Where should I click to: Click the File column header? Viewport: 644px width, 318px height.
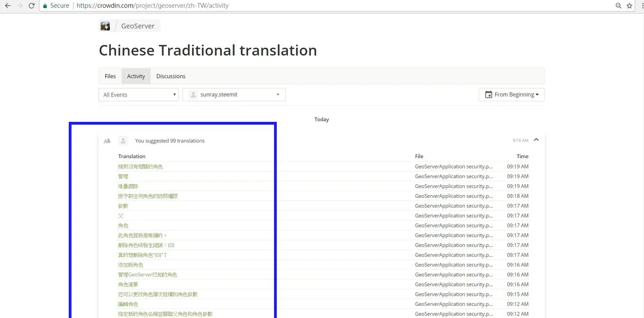click(419, 156)
